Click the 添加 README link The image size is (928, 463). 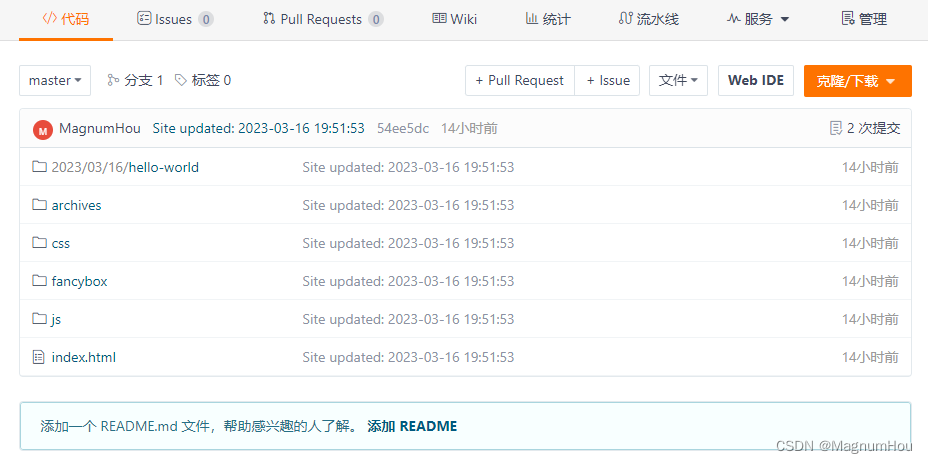[412, 426]
